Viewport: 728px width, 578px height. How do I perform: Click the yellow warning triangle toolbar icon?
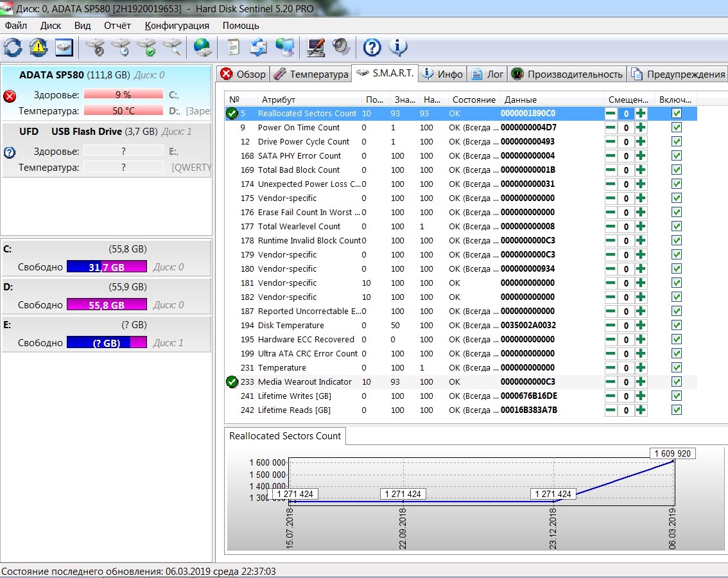click(39, 47)
